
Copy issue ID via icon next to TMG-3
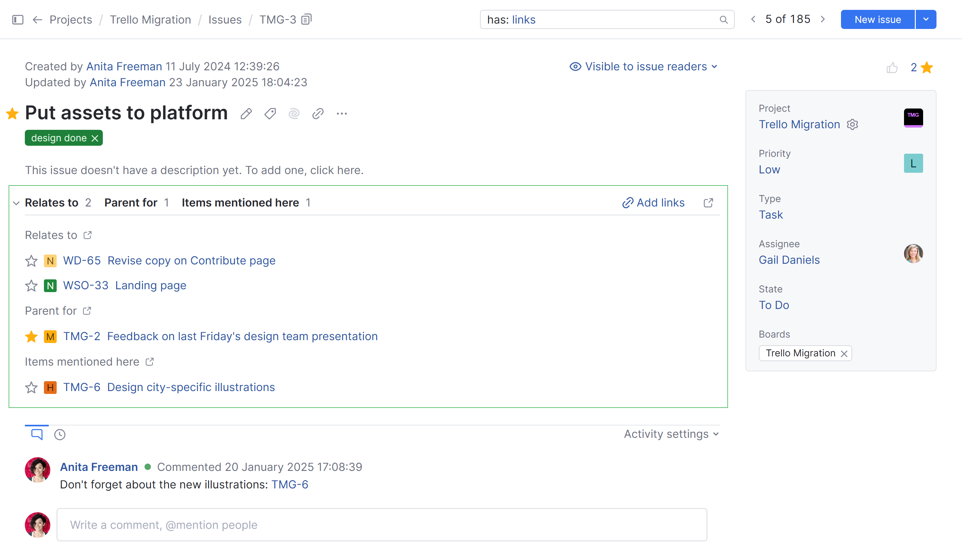306,19
